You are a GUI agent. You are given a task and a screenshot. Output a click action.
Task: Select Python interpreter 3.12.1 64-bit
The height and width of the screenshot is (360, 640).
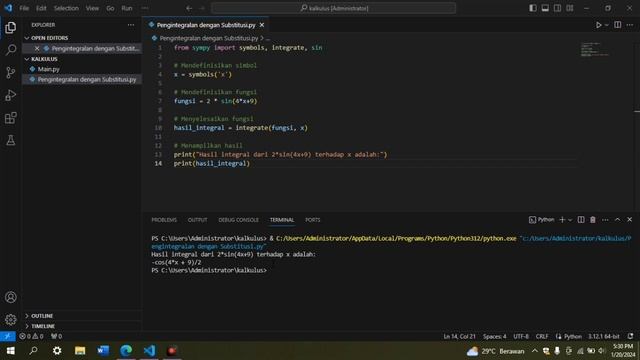(x=603, y=336)
